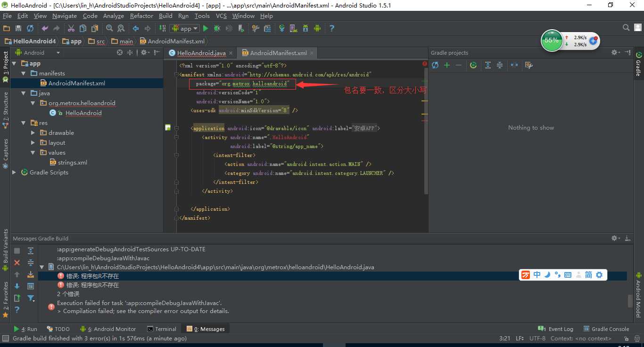Click Execute Gradle Task icon
Screen dimensions: 644x347
point(473,65)
